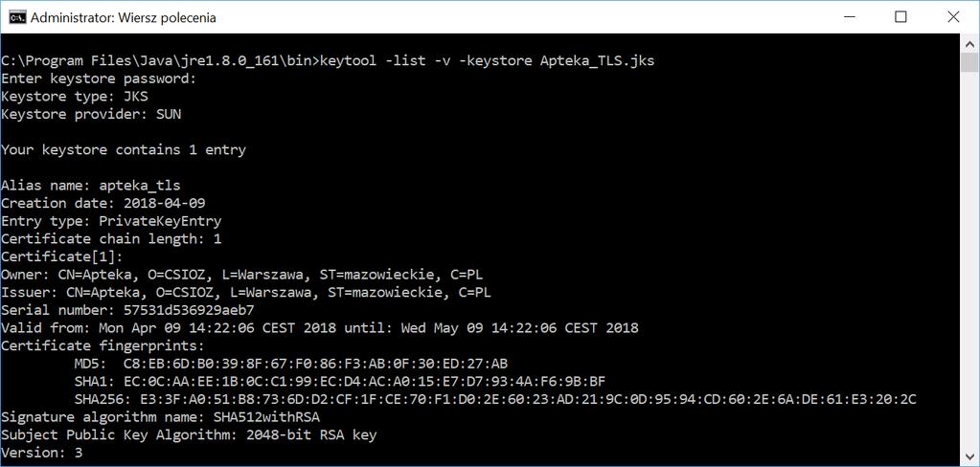This screenshot has width=980, height=467.
Task: Click the SHA256 fingerprint line
Action: pyautogui.click(x=495, y=399)
